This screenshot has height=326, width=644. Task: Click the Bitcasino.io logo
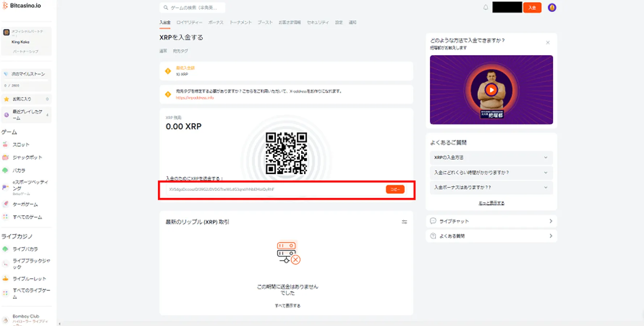[22, 5]
